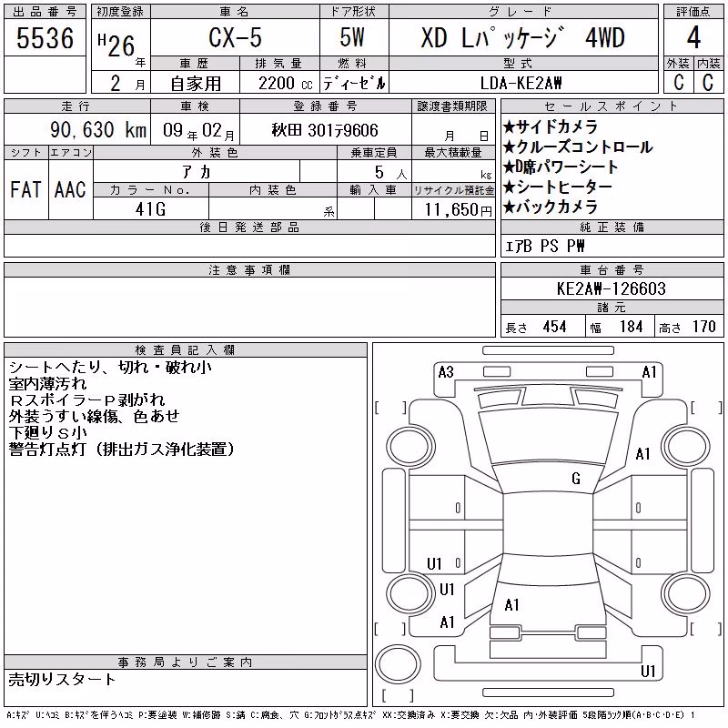Select the exterior color アカ
Viewport: 728px width, 728px height.
tap(197, 172)
